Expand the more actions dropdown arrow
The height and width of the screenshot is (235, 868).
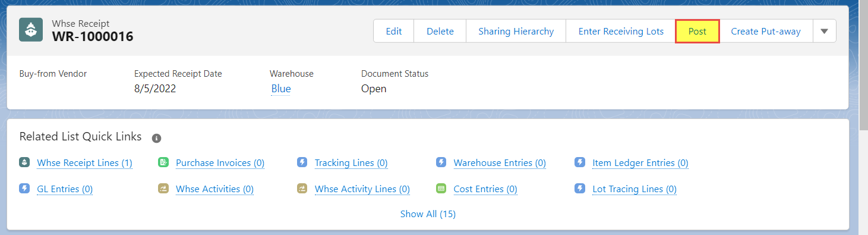point(825,31)
